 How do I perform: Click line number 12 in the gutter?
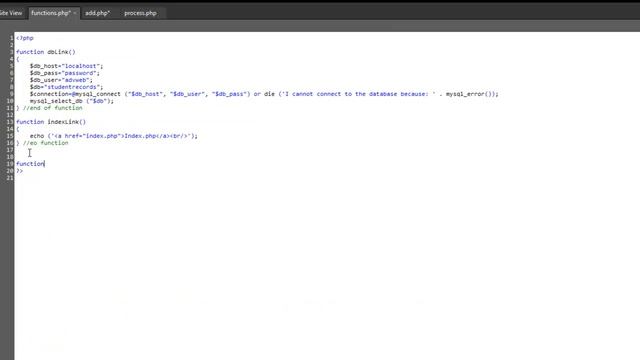pyautogui.click(x=10, y=115)
